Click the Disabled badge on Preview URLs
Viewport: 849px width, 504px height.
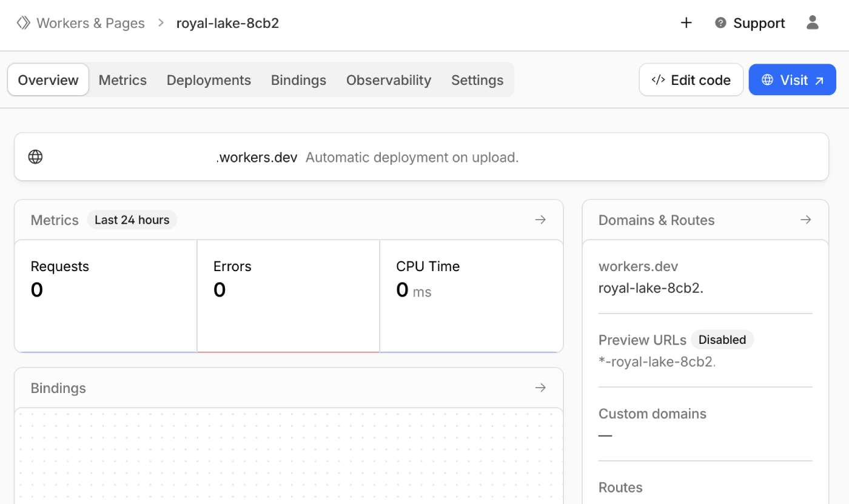[x=722, y=340]
